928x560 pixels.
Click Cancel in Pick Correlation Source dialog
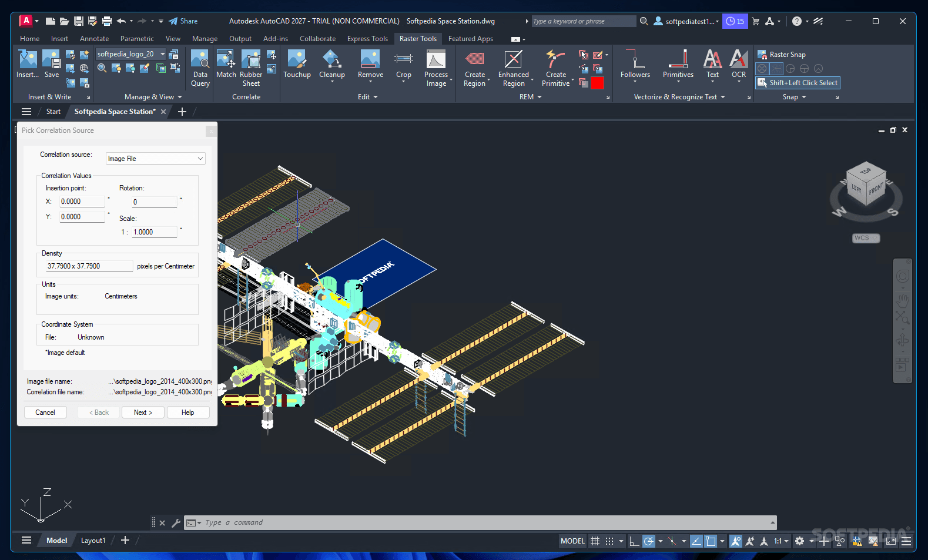click(x=45, y=413)
